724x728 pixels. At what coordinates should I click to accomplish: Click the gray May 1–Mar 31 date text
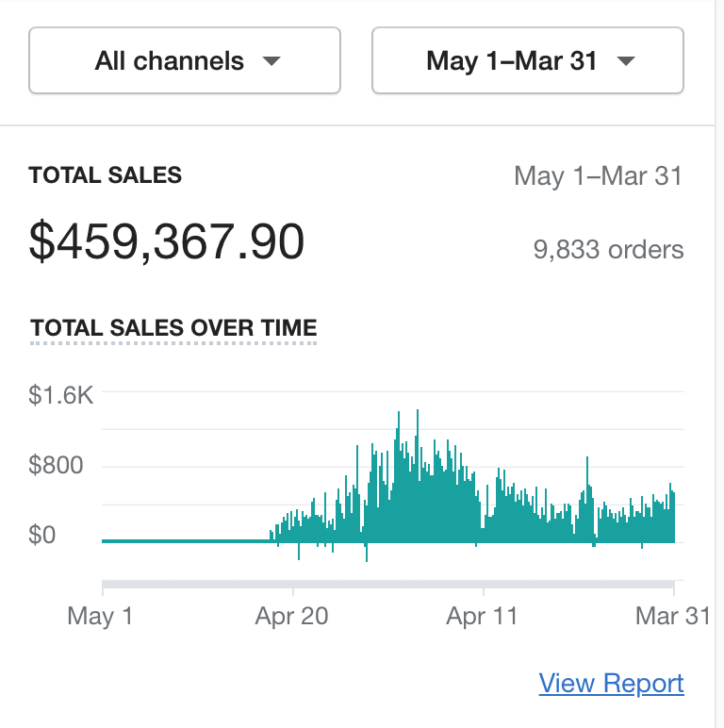coord(598,176)
